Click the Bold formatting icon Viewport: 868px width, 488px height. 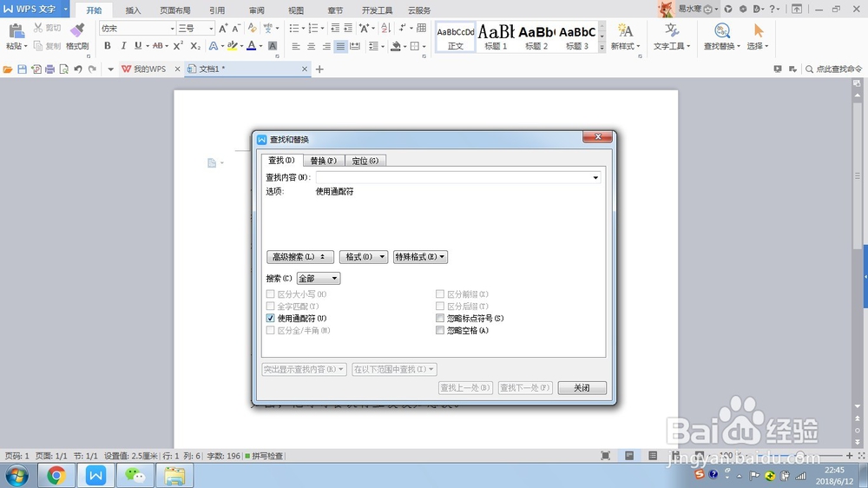tap(108, 46)
